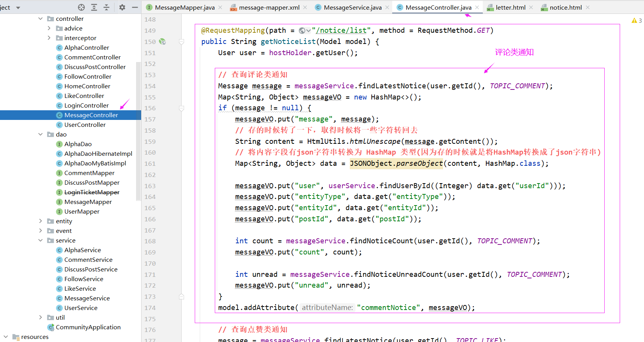
Task: Switch to the message-mapper.xml tab
Action: [269, 7]
